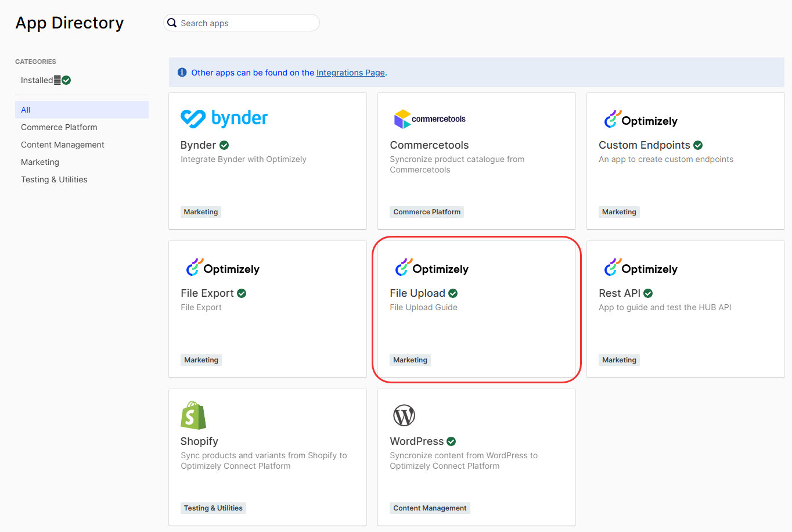Click the installed checkmark next to Bynder

pos(224,145)
